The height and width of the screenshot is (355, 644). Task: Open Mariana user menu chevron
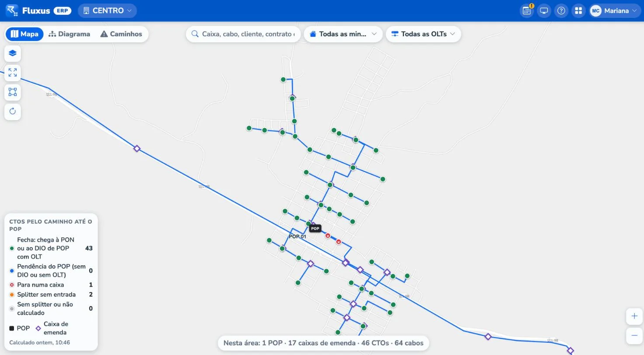[635, 10]
